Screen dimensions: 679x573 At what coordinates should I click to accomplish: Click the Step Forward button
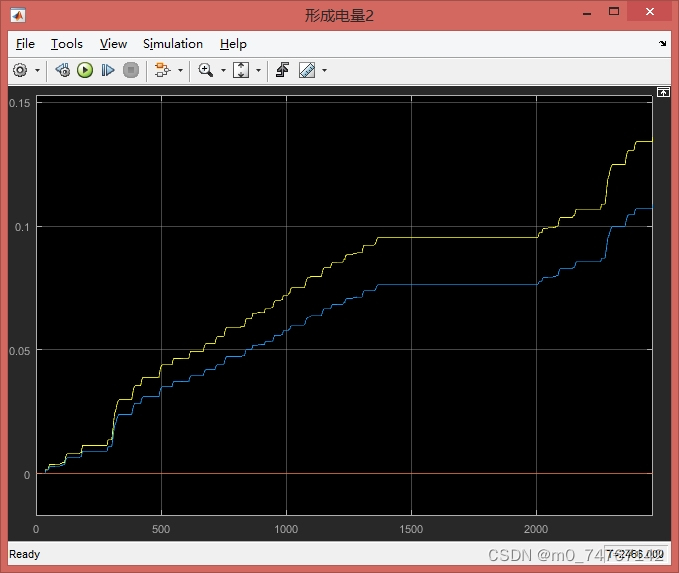pyautogui.click(x=108, y=70)
